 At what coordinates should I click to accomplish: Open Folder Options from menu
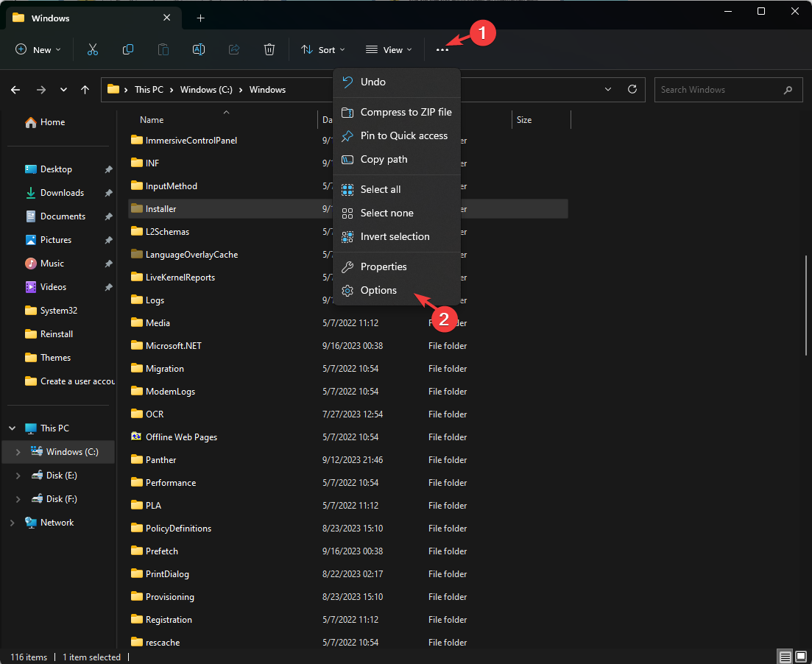click(x=397, y=291)
